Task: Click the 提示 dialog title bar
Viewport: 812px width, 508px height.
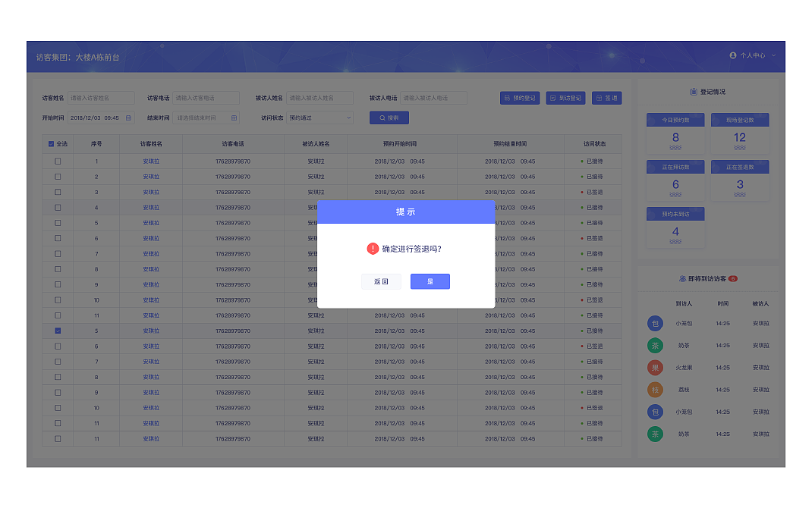Action: coord(406,212)
